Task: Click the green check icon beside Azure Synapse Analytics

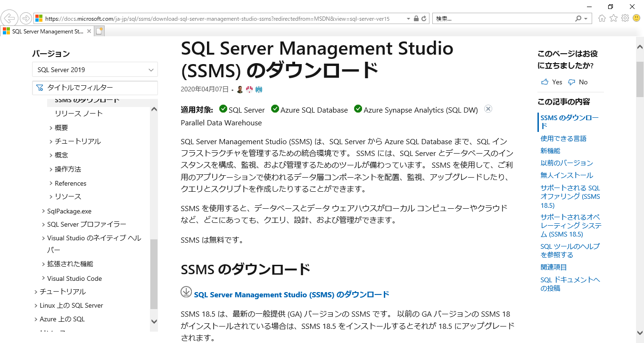Action: 358,109
